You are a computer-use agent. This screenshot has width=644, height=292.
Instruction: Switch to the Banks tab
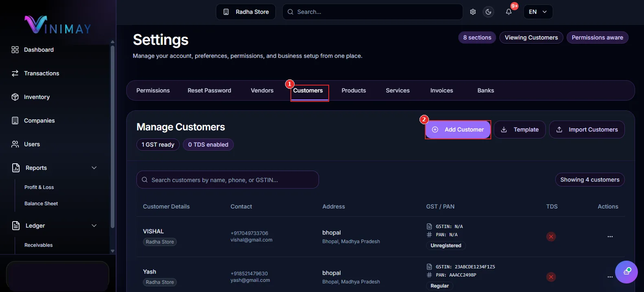coord(486,90)
